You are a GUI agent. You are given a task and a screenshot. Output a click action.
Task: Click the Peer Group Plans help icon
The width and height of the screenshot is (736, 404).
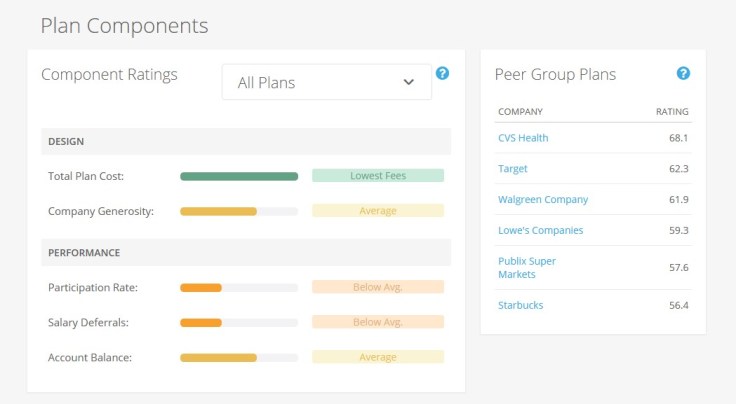(x=683, y=73)
